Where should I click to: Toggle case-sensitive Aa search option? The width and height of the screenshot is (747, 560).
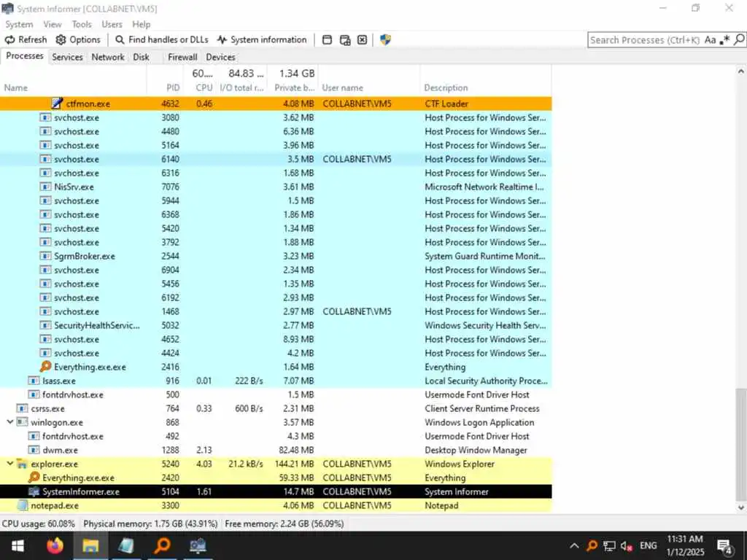710,40
